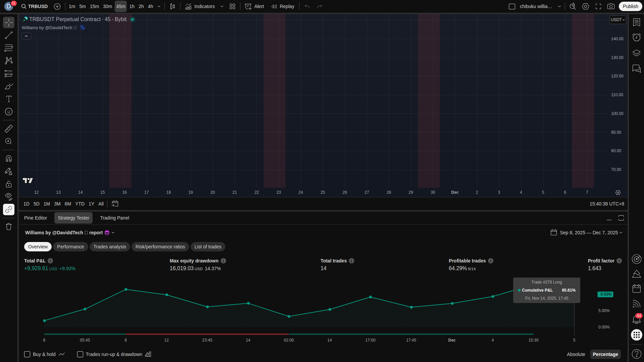Image resolution: width=644 pixels, height=362 pixels.
Task: Click the Go to date calendar icon
Action: pos(115,204)
